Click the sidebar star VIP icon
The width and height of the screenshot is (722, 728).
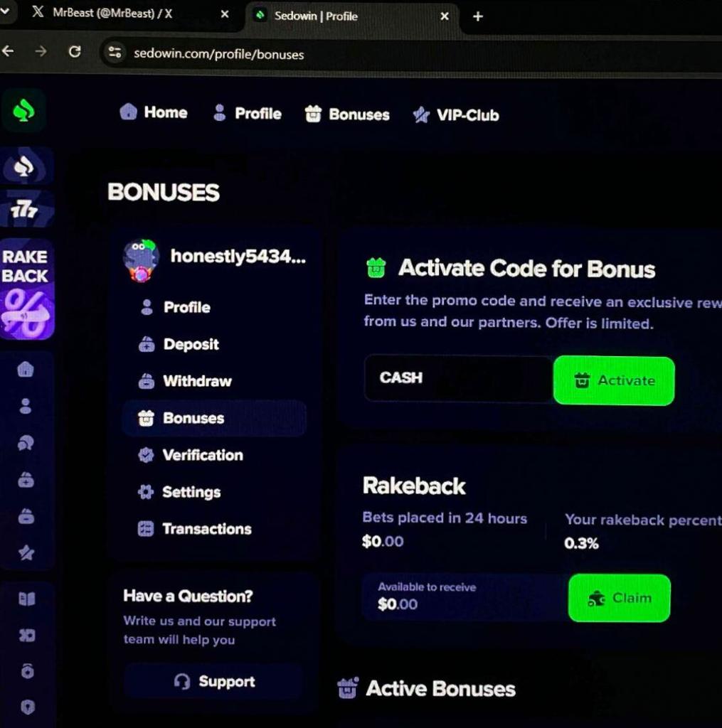click(x=26, y=552)
